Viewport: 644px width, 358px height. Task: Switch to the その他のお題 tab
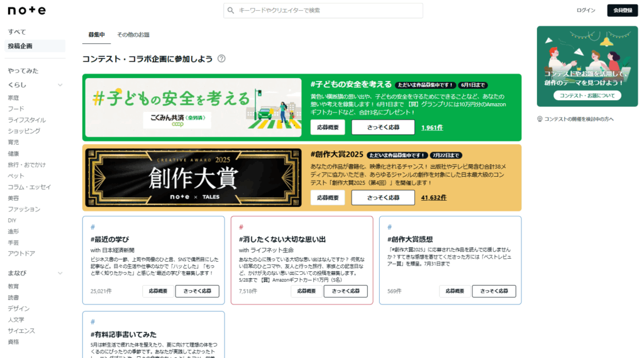[133, 35]
